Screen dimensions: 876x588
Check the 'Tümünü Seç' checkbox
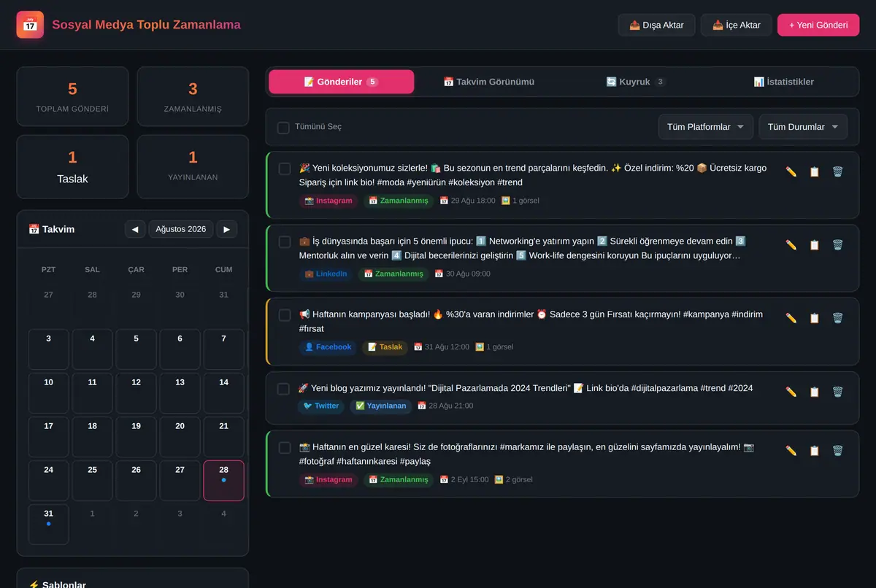283,128
